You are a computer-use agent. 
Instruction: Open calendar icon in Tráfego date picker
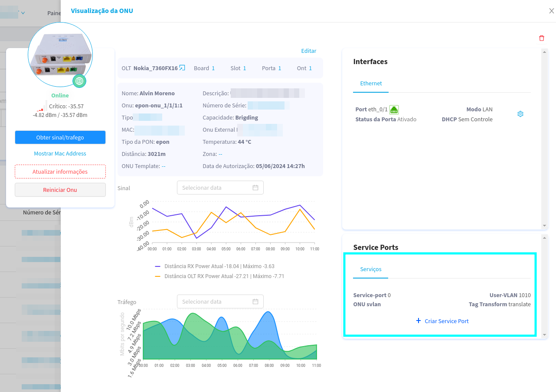[x=255, y=301]
